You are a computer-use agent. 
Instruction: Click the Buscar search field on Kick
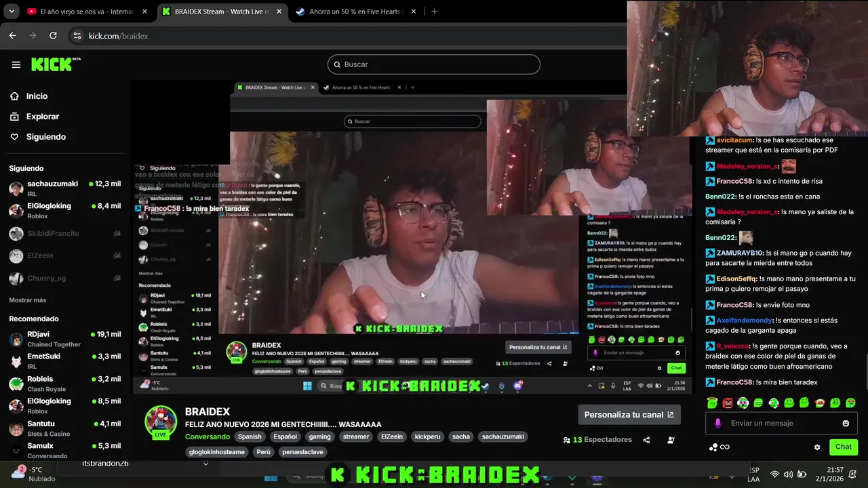point(434,64)
